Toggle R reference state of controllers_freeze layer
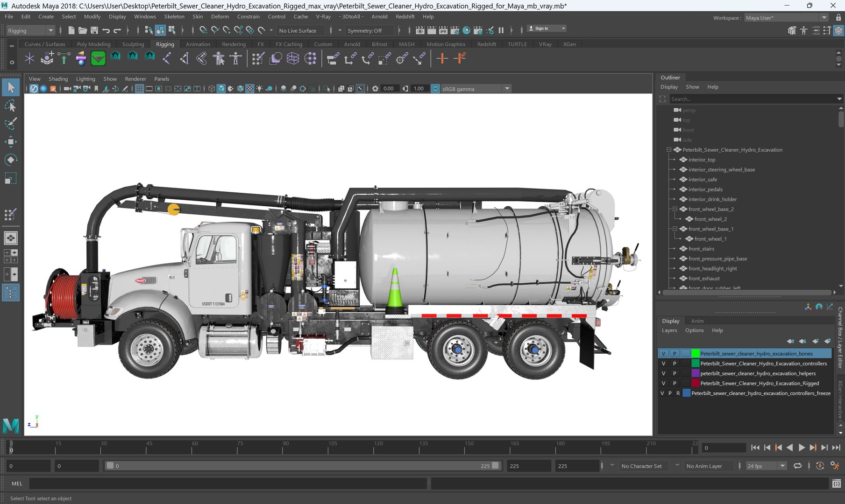The image size is (845, 504). 678,393
